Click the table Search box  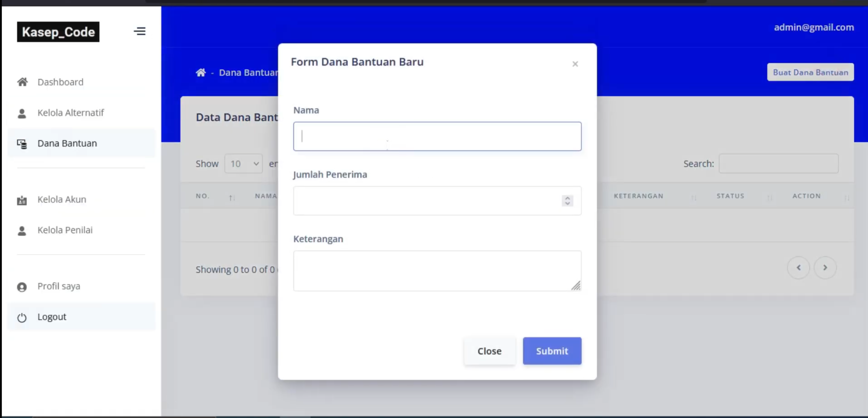[x=779, y=164]
